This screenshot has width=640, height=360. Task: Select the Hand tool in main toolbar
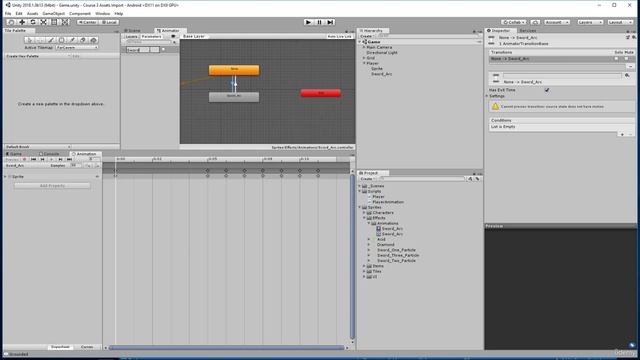[x=11, y=22]
